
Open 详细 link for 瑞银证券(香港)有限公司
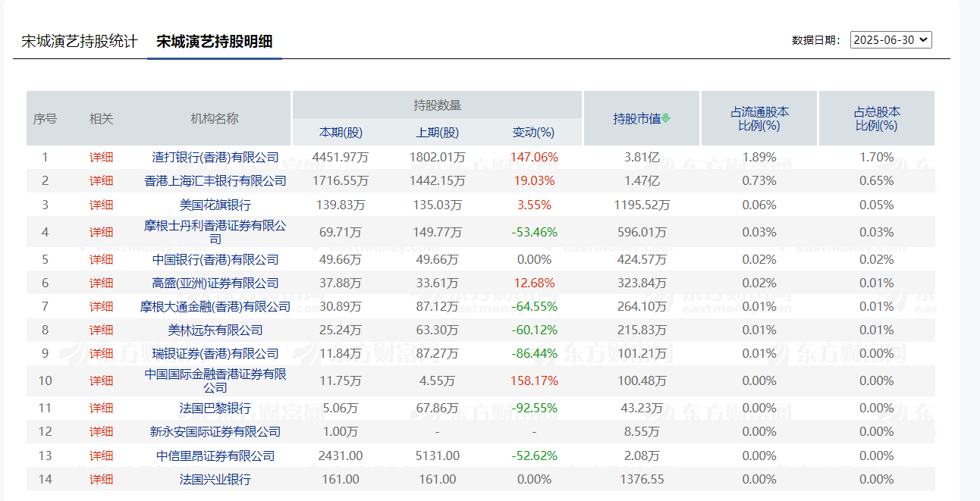point(101,353)
